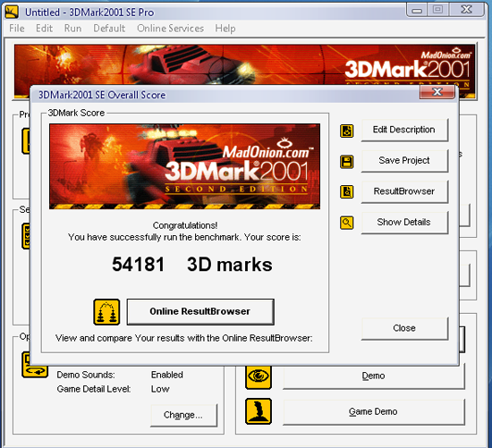Image resolution: width=492 pixels, height=448 pixels.
Task: Launch the Online ResultBrowser button
Action: [200, 311]
